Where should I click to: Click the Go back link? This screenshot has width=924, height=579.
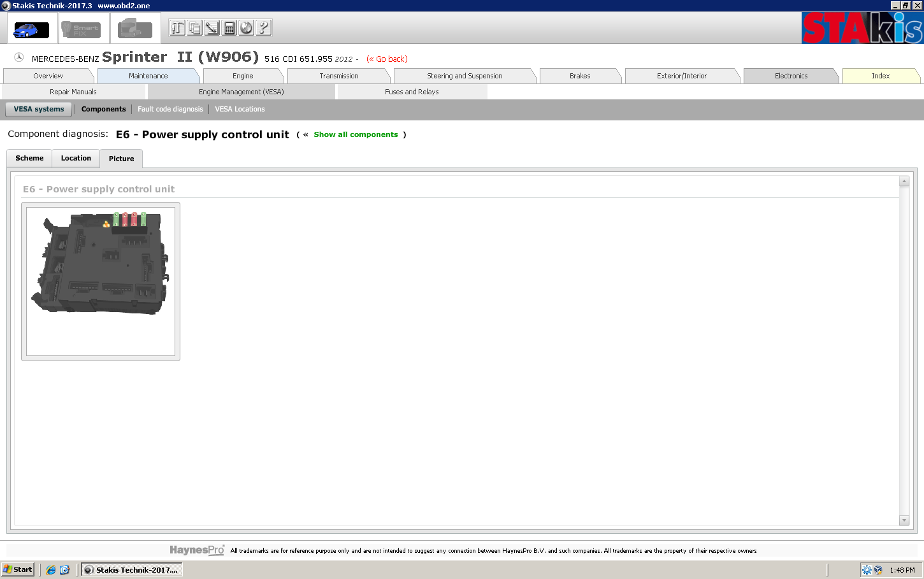click(x=387, y=59)
